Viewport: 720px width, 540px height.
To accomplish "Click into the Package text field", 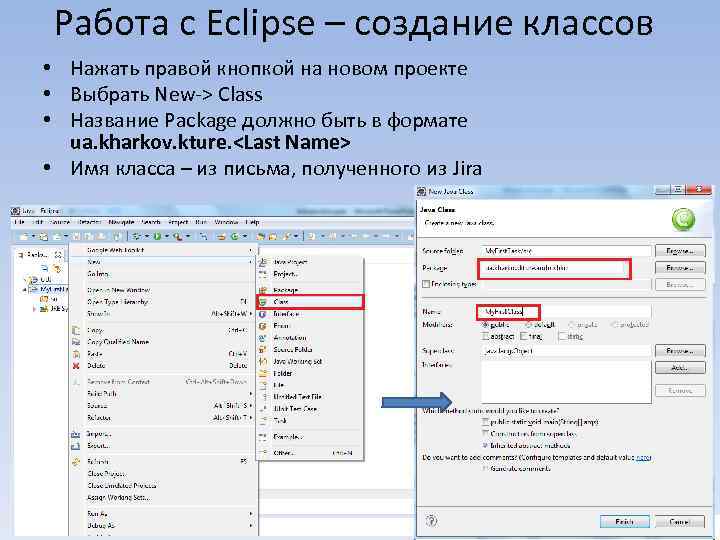I will pos(554,268).
